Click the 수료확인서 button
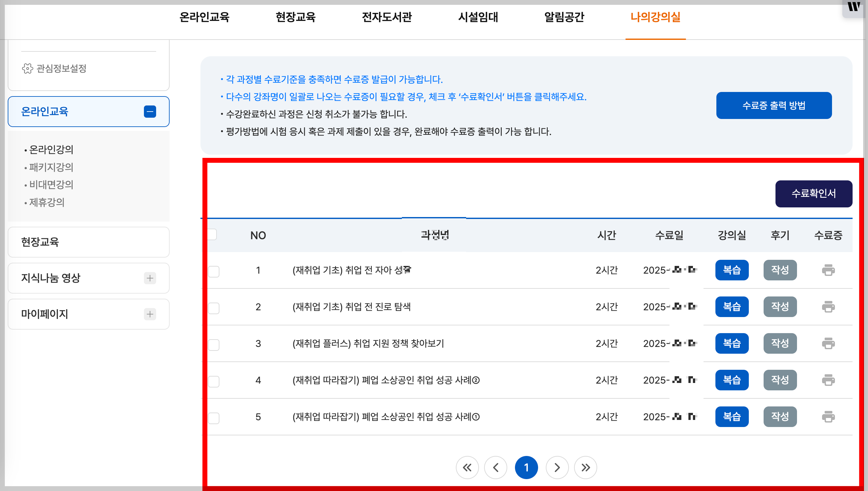 813,194
